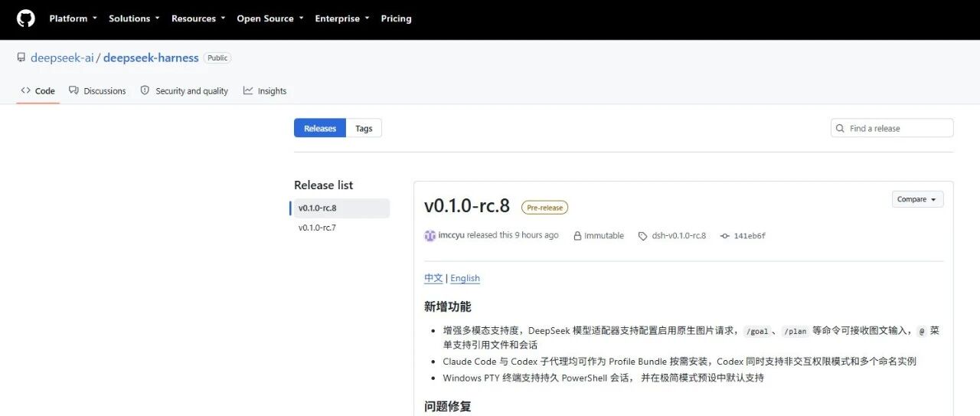980x416 pixels.
Task: Focus the Find a release search field
Action: [892, 128]
